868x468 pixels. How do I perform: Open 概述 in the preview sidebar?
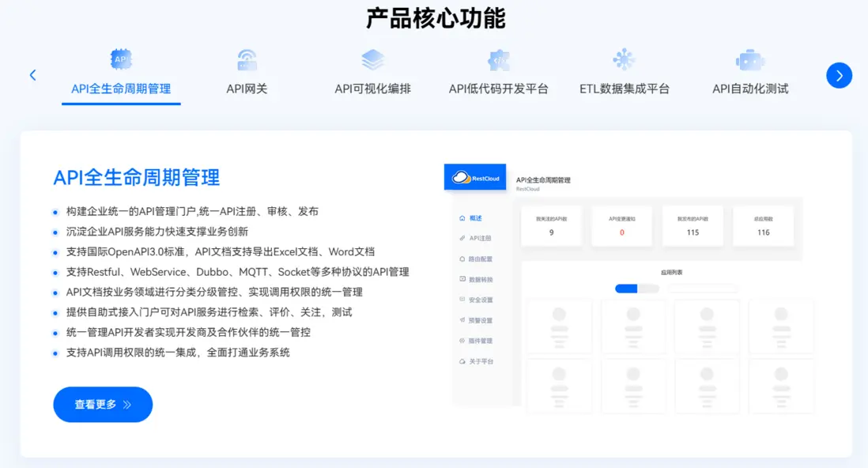[x=470, y=218]
